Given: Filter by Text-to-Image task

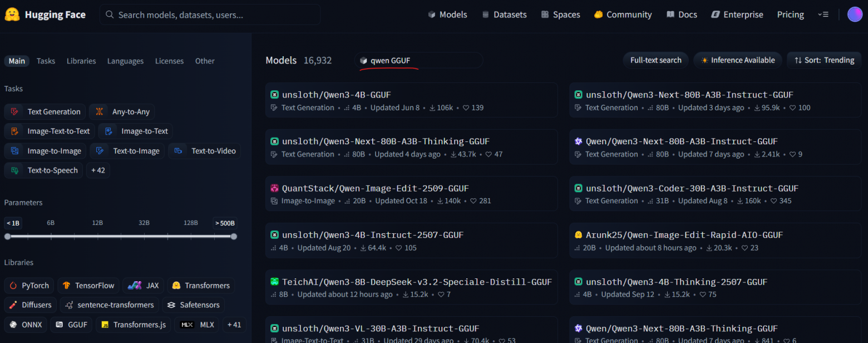Looking at the screenshot, I should tap(127, 150).
